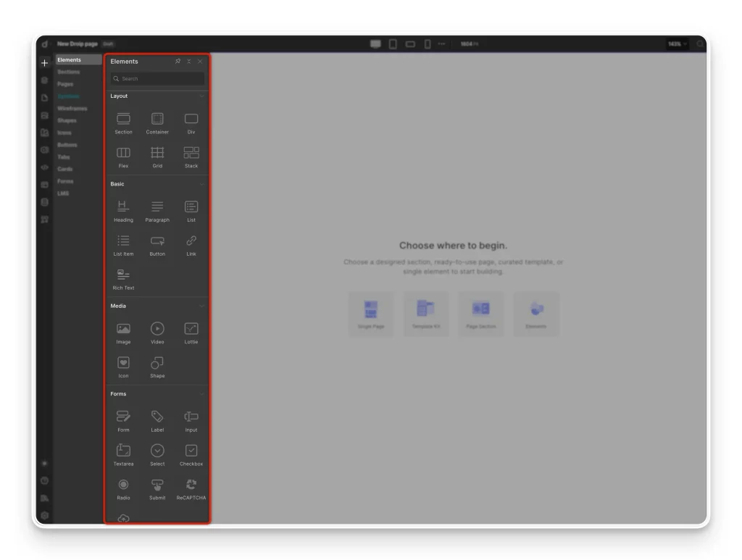Image resolution: width=742 pixels, height=560 pixels.
Task: Open settings gear at rail bottom
Action: [x=44, y=516]
